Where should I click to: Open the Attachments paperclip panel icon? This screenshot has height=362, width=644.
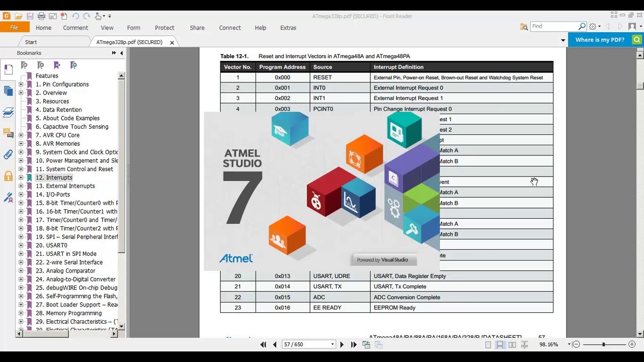(x=8, y=155)
